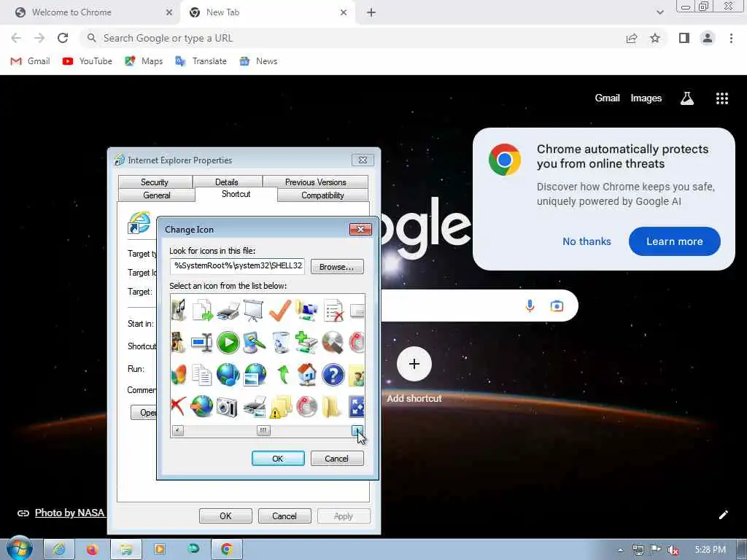Click Browse to find icon file
Image resolution: width=747 pixels, height=560 pixels.
(x=337, y=267)
